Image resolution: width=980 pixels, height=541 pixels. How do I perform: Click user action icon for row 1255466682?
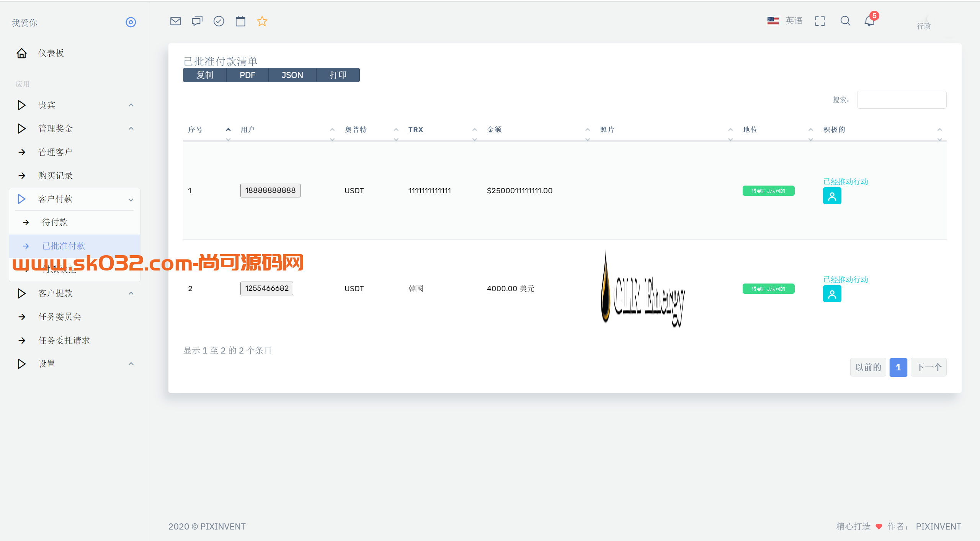[x=832, y=294]
